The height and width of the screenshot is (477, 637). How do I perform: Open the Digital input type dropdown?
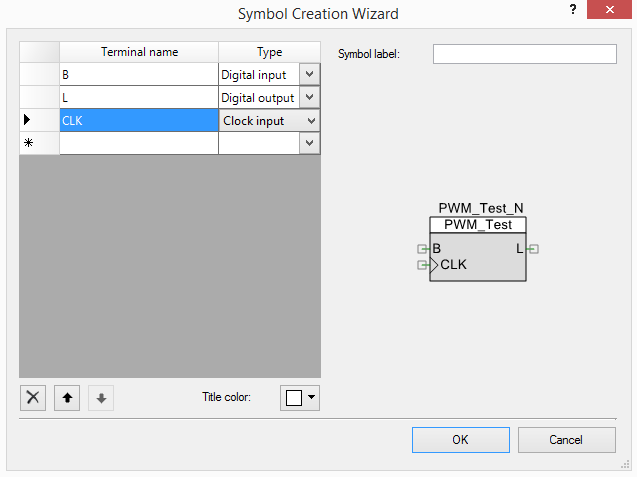310,74
